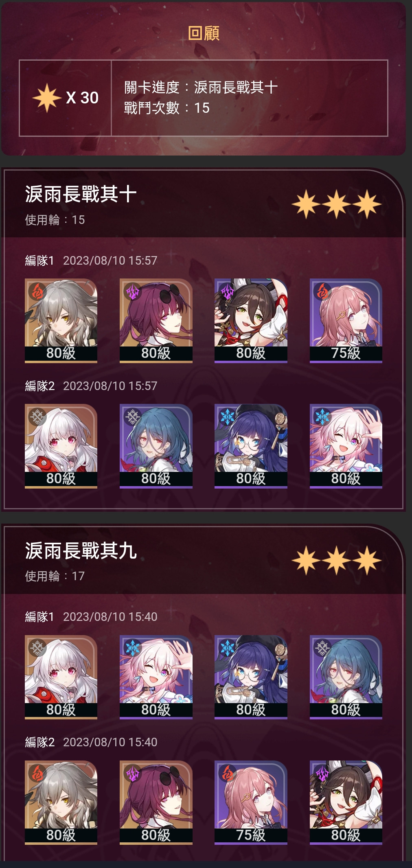Tap the star count icon beside X 30

tap(47, 98)
